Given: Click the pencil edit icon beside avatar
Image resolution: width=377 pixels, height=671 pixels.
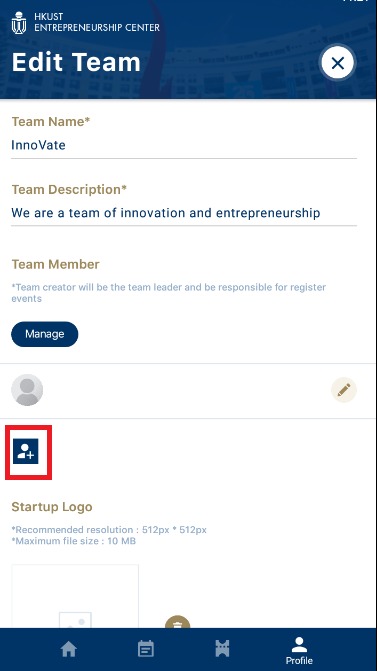Looking at the screenshot, I should [x=344, y=390].
